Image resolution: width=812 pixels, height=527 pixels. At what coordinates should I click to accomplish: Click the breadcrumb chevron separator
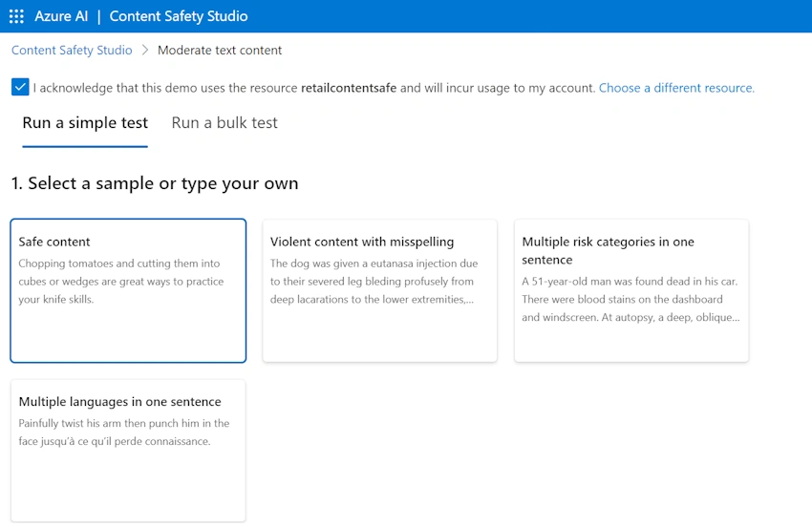point(145,51)
